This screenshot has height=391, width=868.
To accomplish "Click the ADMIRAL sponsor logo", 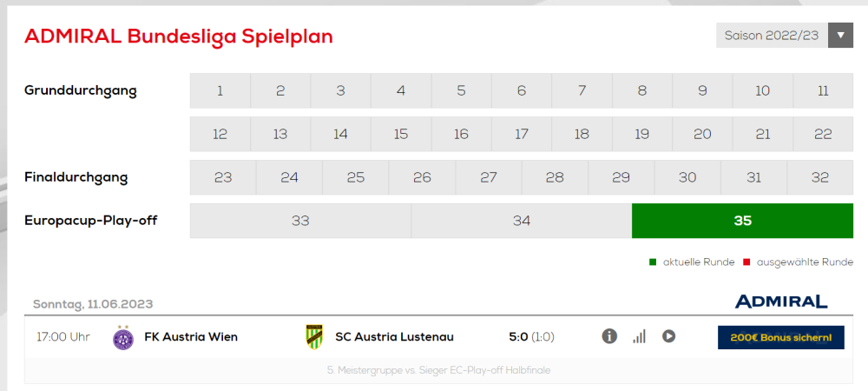I will (x=780, y=302).
